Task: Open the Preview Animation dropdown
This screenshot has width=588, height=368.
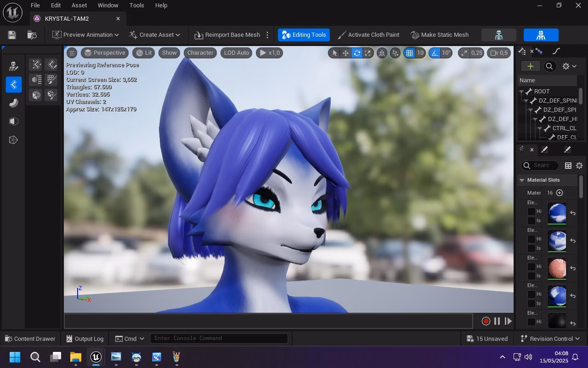Action: (85, 35)
